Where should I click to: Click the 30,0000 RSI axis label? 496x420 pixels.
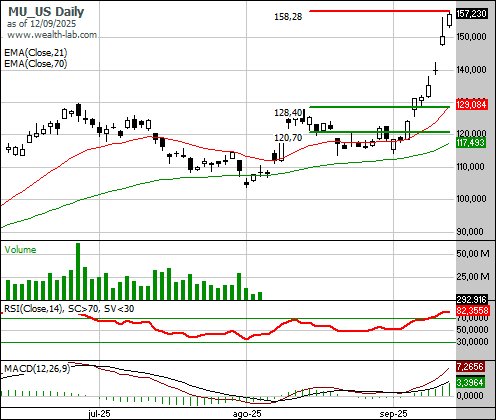tap(473, 342)
